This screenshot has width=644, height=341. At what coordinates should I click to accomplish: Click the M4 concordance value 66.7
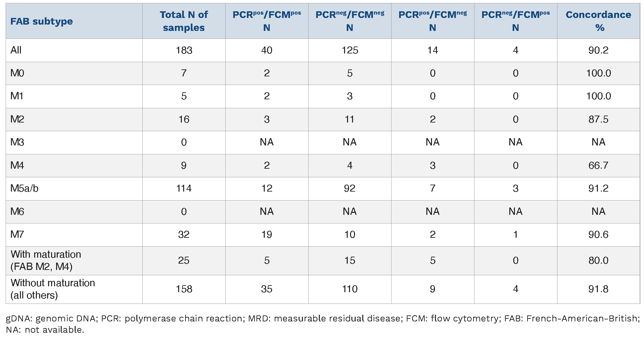pyautogui.click(x=598, y=165)
